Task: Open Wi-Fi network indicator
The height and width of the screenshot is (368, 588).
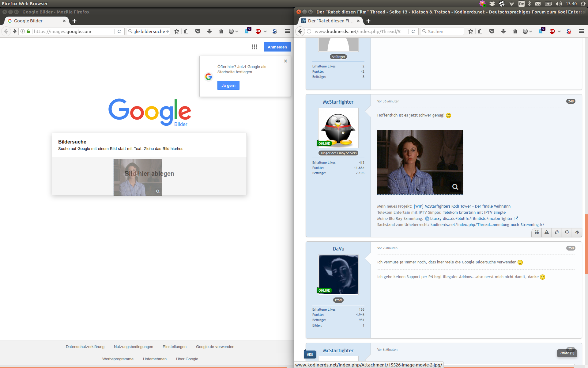Action: (512, 4)
